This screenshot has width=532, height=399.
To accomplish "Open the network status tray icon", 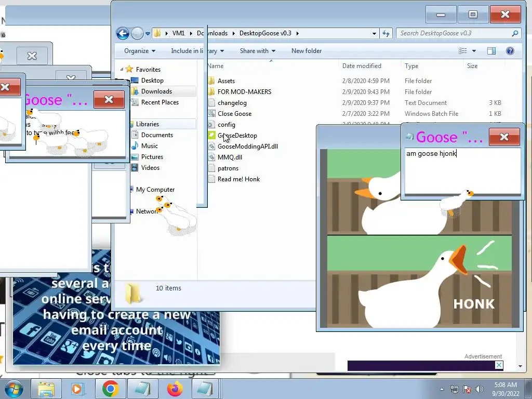I will pos(454,389).
